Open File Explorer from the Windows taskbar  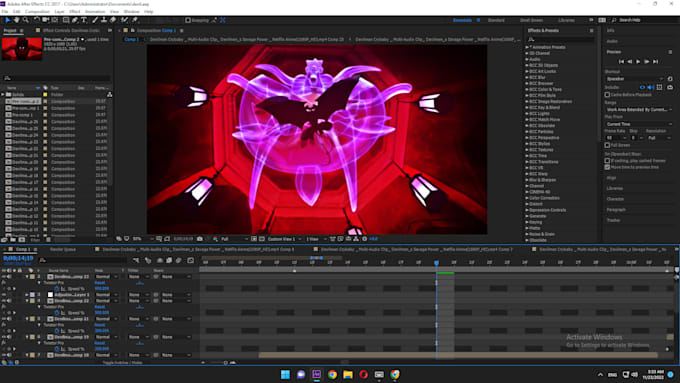click(348, 374)
